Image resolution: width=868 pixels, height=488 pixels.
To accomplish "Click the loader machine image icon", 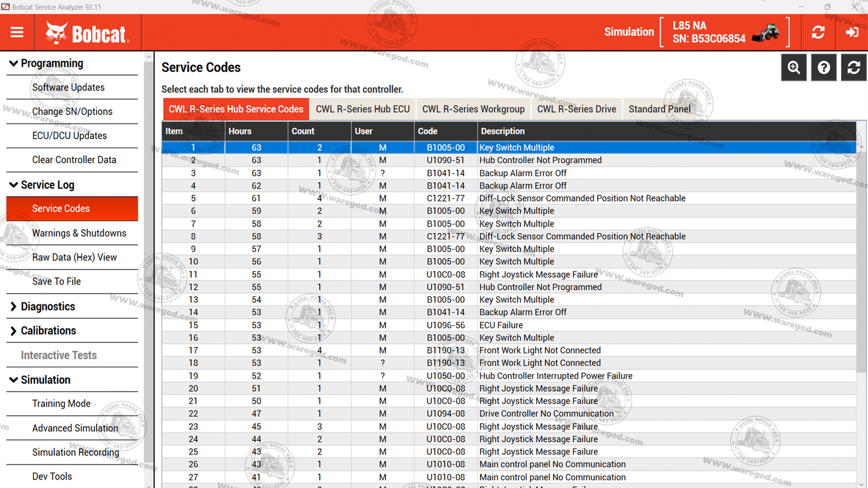I will pyautogui.click(x=765, y=32).
